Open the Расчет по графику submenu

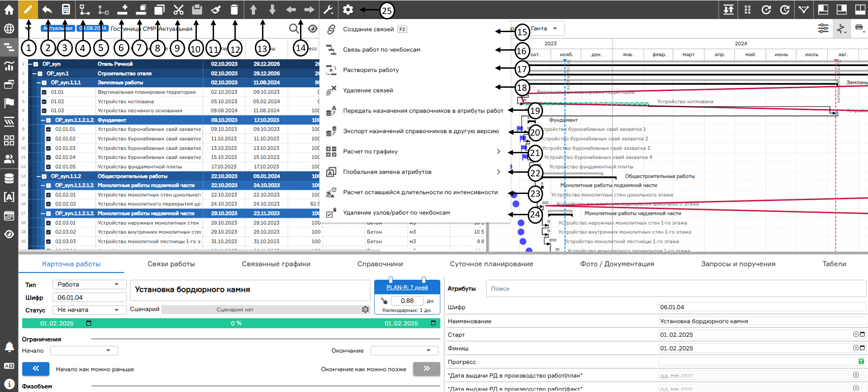point(415,151)
